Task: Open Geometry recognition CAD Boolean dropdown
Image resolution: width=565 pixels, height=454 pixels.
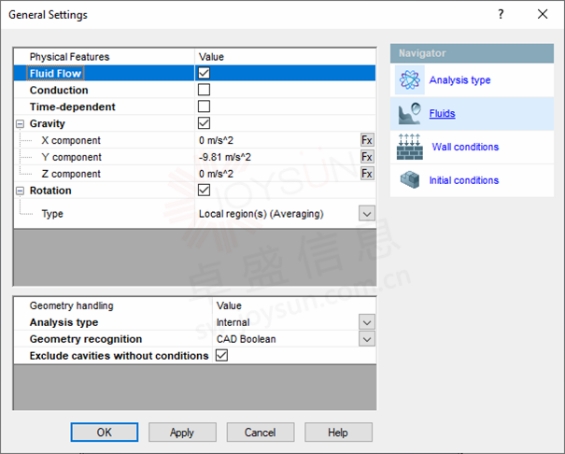Action: (x=367, y=339)
